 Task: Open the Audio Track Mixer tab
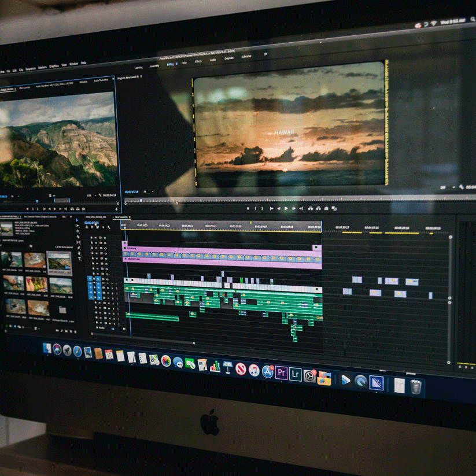pyautogui.click(x=102, y=82)
